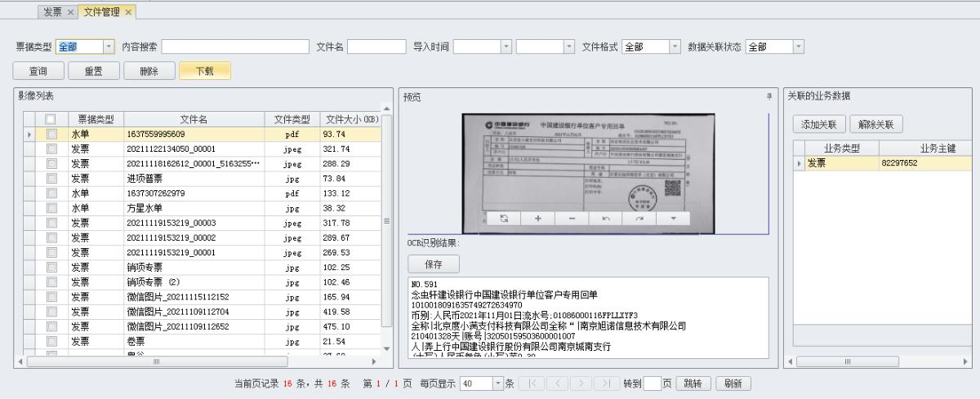Rotate preview image clockwise
The height and width of the screenshot is (399, 980).
(x=639, y=219)
